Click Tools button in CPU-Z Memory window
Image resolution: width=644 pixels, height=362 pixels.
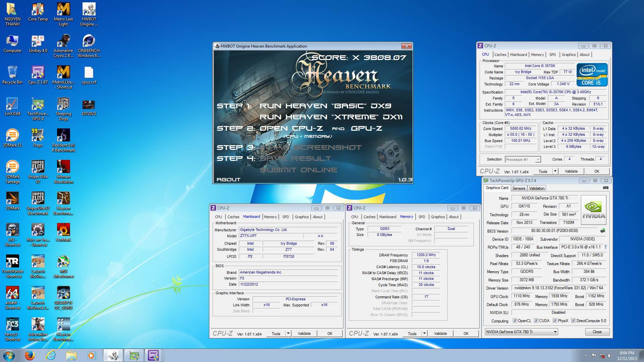tap(412, 333)
